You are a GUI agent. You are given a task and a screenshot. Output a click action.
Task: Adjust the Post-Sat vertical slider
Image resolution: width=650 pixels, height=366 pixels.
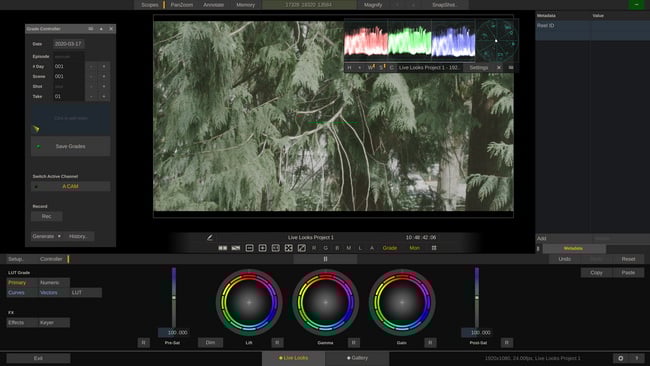click(477, 298)
